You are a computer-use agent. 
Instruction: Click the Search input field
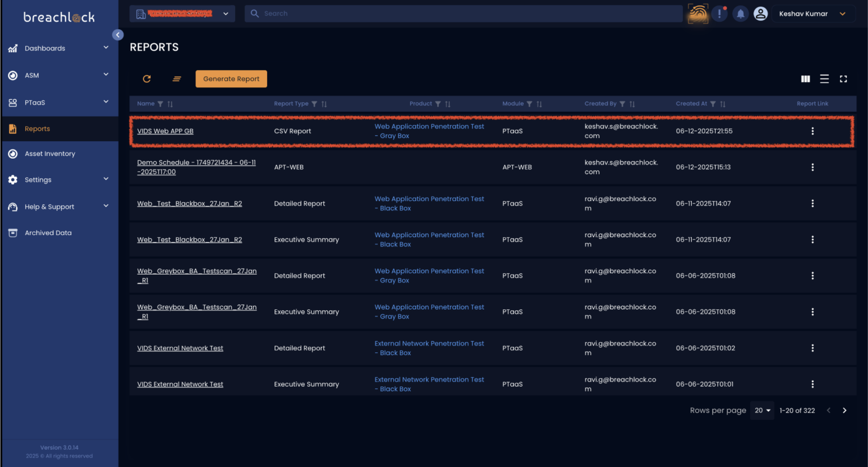click(464, 14)
